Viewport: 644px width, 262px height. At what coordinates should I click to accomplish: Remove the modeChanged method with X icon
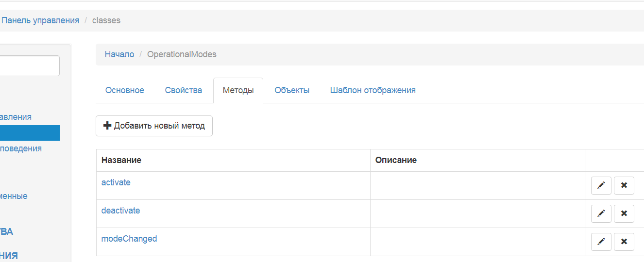(x=624, y=242)
